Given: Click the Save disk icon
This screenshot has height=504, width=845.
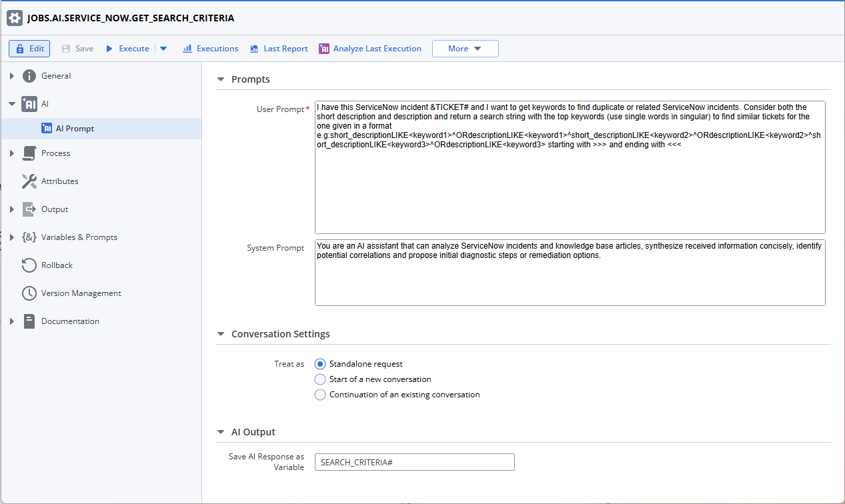Looking at the screenshot, I should [x=66, y=49].
